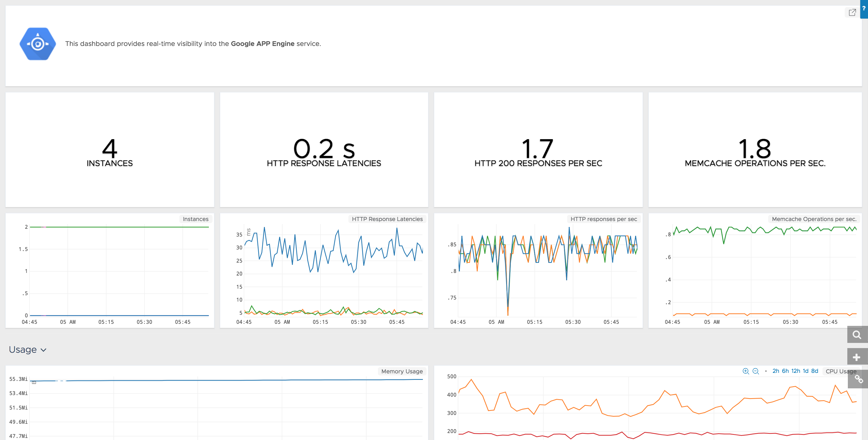Click the zoom out magnifier on CPU chart
The width and height of the screenshot is (868, 440).
(x=756, y=371)
